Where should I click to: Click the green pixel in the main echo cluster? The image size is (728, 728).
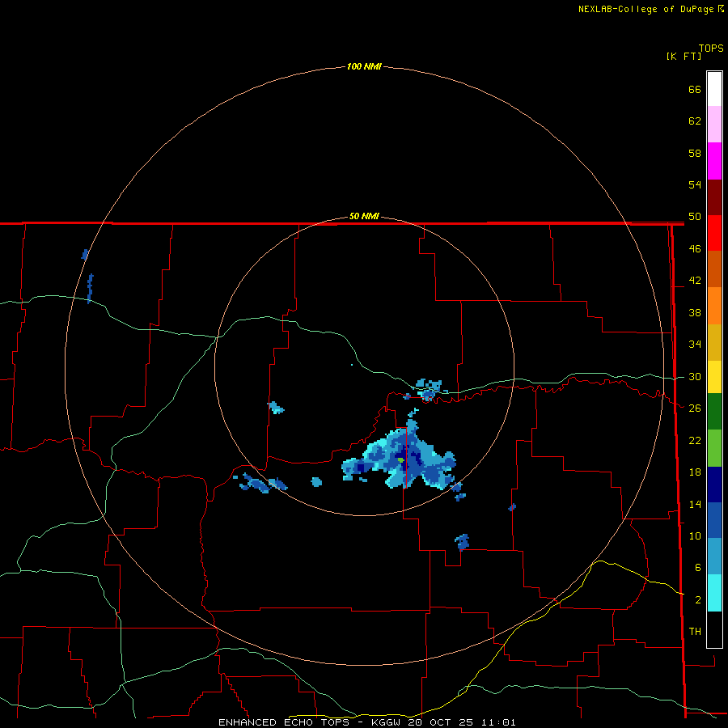coord(400,460)
